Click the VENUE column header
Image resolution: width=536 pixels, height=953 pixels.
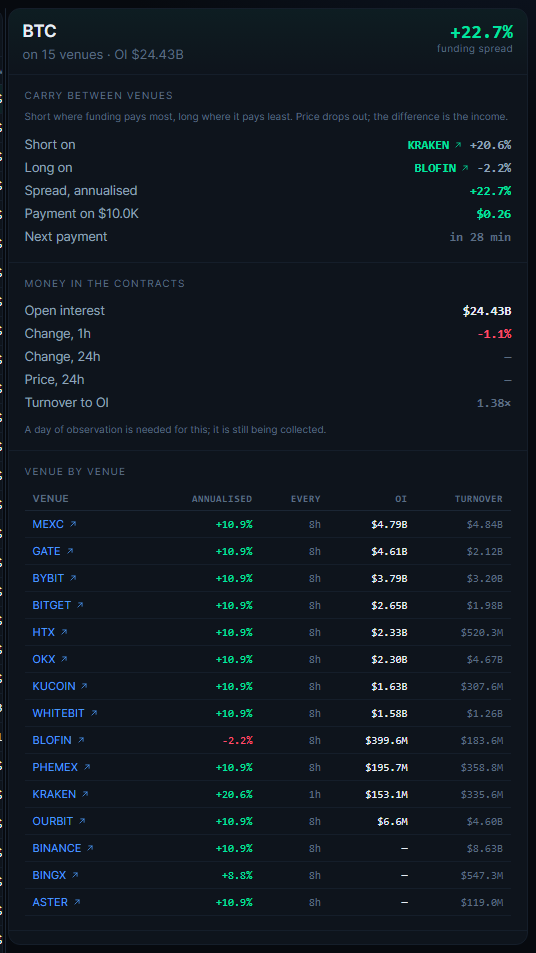(x=50, y=498)
